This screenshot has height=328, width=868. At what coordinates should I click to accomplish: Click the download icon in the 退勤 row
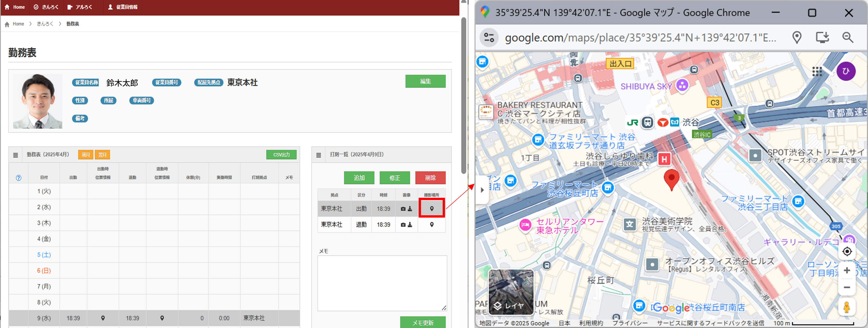(x=410, y=225)
